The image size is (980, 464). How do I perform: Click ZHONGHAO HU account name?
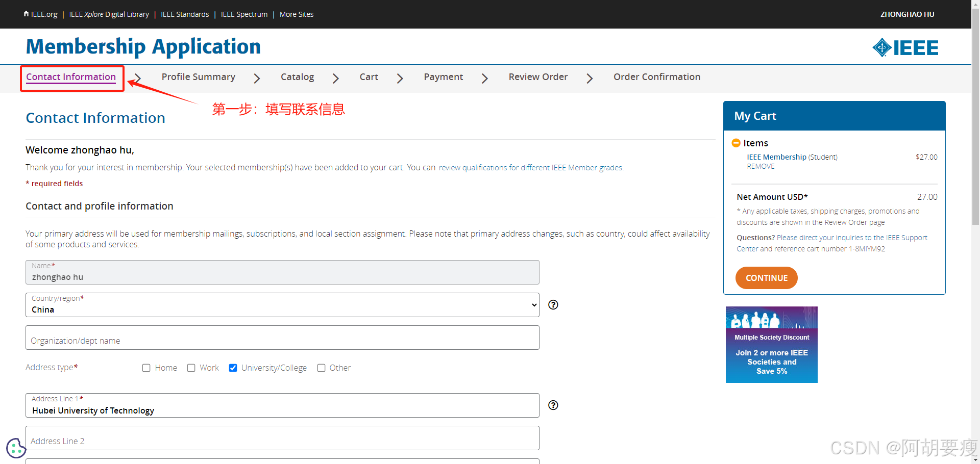click(908, 14)
